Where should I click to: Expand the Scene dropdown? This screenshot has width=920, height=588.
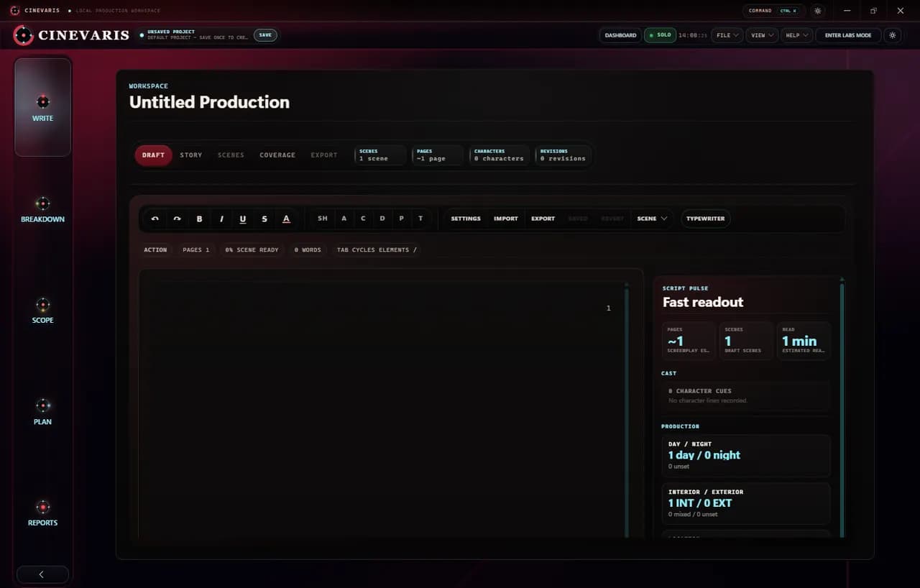click(652, 219)
